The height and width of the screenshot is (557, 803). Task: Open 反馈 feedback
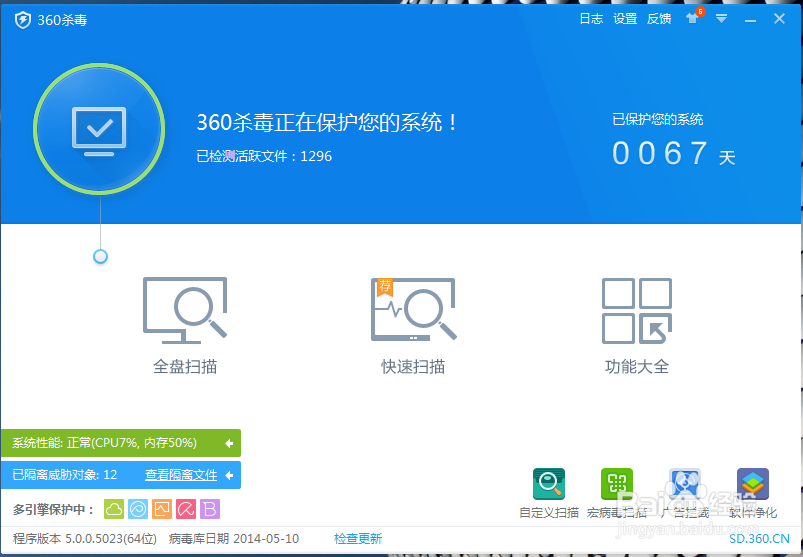pyautogui.click(x=659, y=19)
